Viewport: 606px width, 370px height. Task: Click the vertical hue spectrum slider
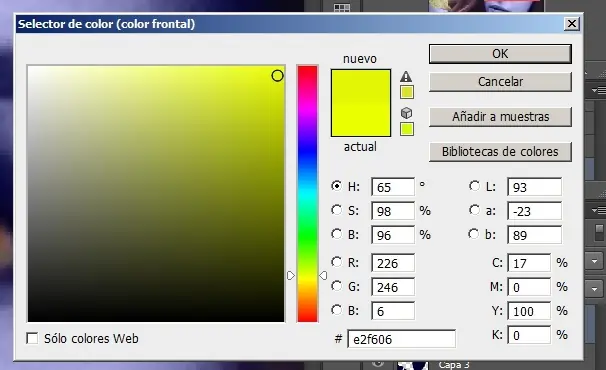click(x=307, y=194)
